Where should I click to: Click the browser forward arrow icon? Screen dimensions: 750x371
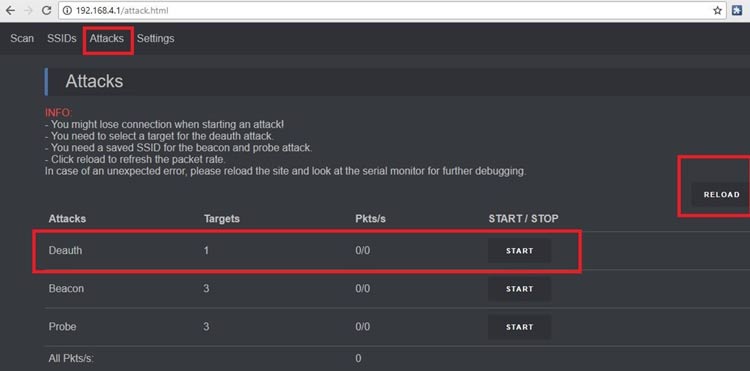click(x=28, y=11)
